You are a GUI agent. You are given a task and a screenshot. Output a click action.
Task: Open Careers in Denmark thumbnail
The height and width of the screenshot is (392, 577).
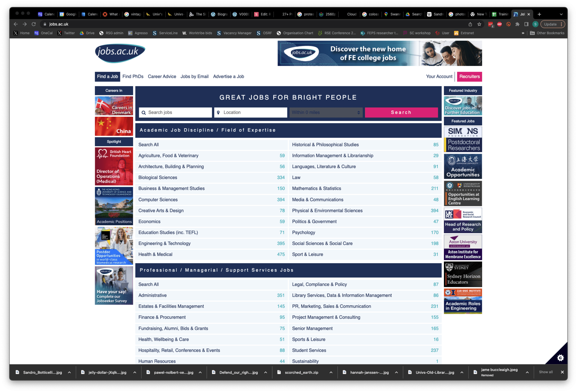[114, 106]
